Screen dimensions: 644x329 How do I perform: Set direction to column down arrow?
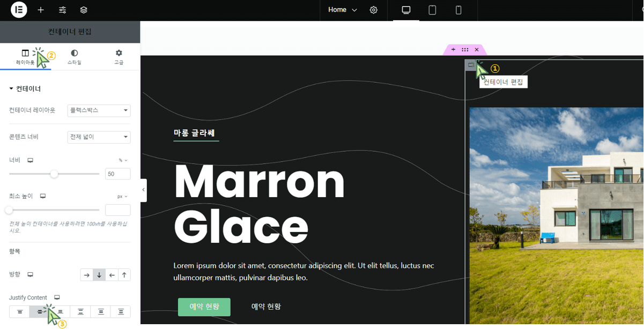click(x=99, y=275)
